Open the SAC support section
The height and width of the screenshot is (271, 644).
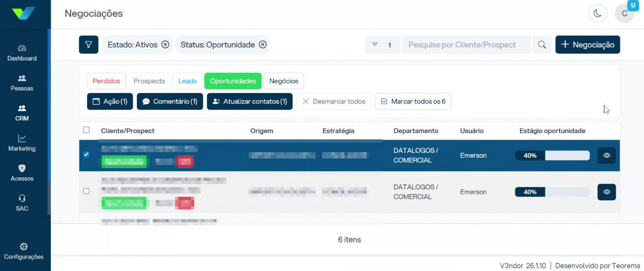pyautogui.click(x=22, y=203)
